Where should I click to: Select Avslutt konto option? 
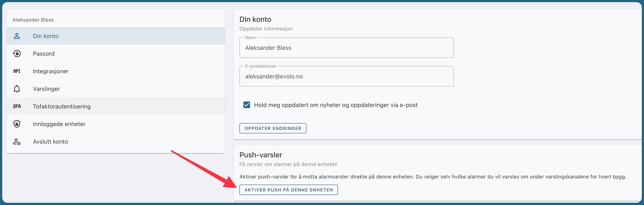pyautogui.click(x=116, y=142)
